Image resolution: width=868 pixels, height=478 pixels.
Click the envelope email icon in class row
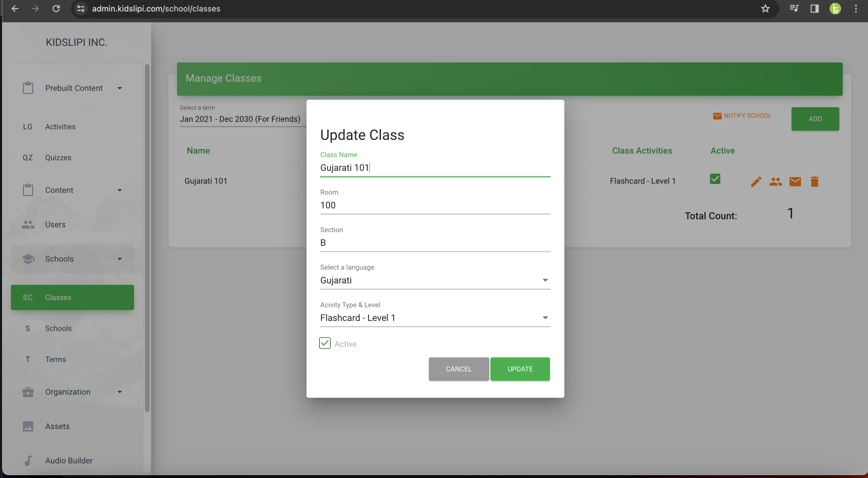(795, 182)
